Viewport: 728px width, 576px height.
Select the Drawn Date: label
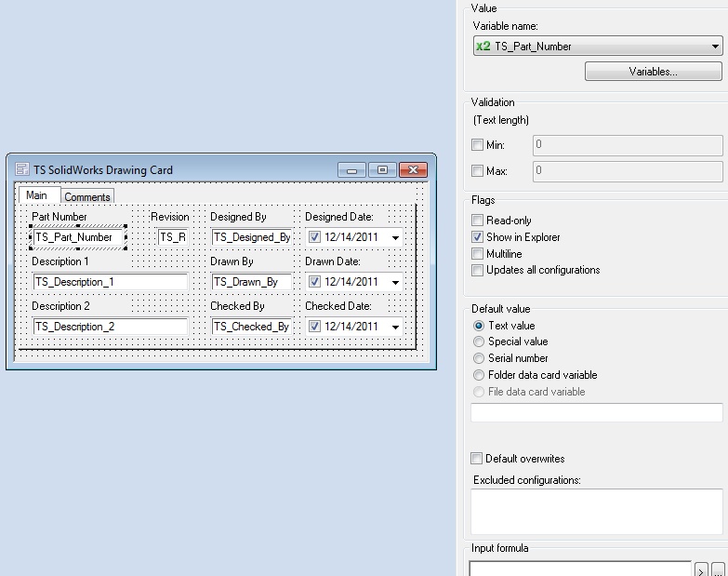pyautogui.click(x=333, y=261)
